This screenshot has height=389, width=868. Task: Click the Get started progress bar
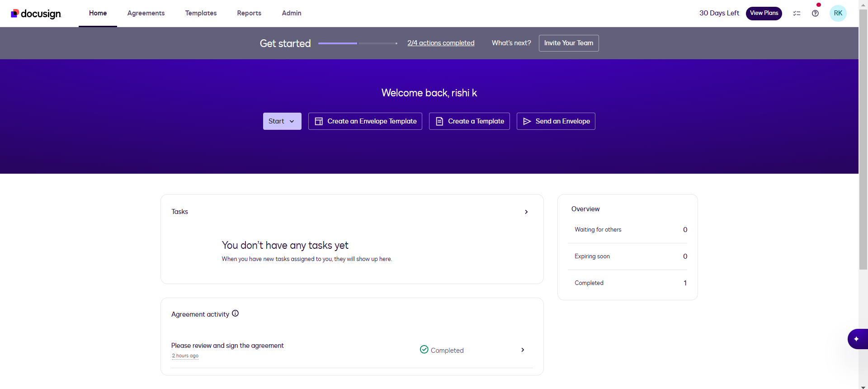(x=357, y=43)
